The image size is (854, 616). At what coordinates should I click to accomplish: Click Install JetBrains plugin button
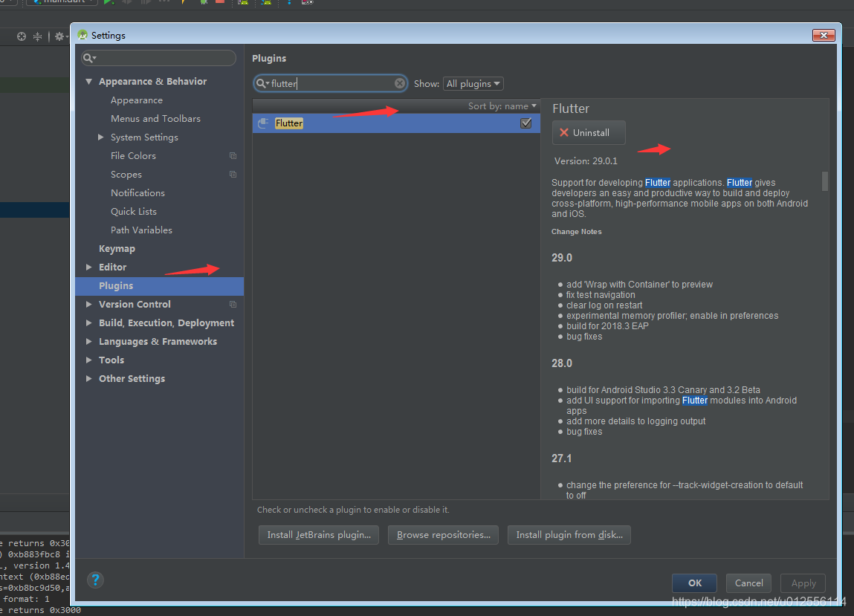[319, 535]
